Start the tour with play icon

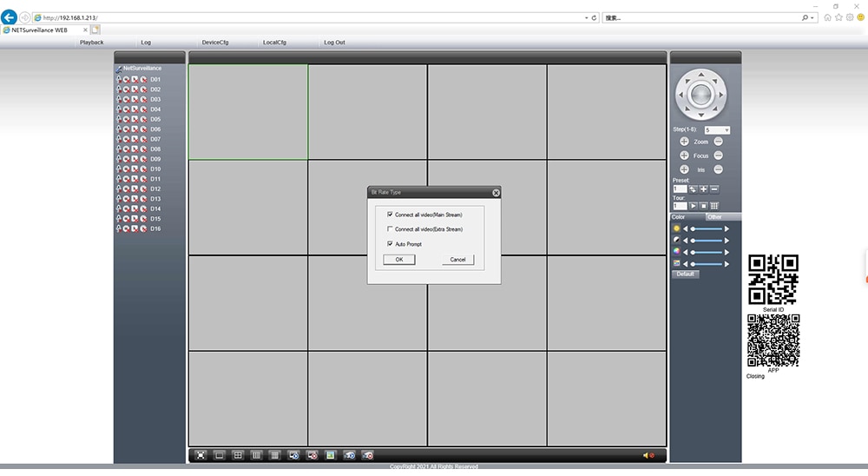click(x=693, y=206)
